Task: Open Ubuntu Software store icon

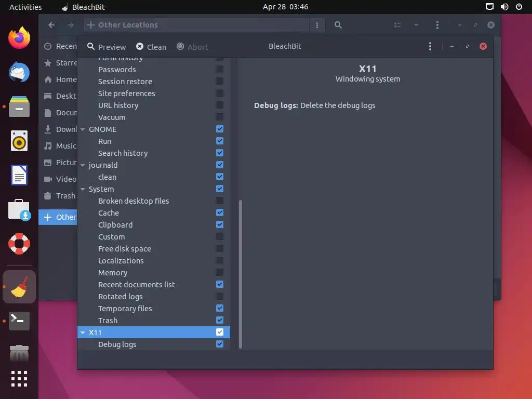Action: coord(19,210)
